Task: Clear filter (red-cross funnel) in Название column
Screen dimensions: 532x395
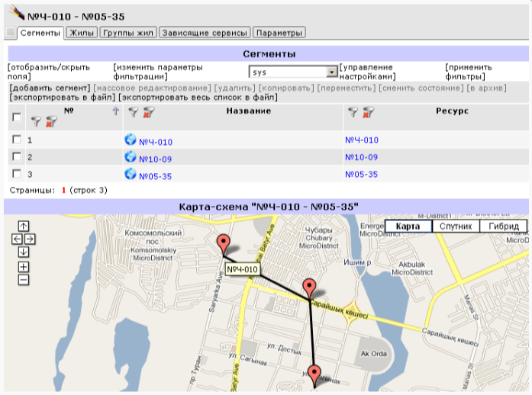Action: [x=149, y=112]
